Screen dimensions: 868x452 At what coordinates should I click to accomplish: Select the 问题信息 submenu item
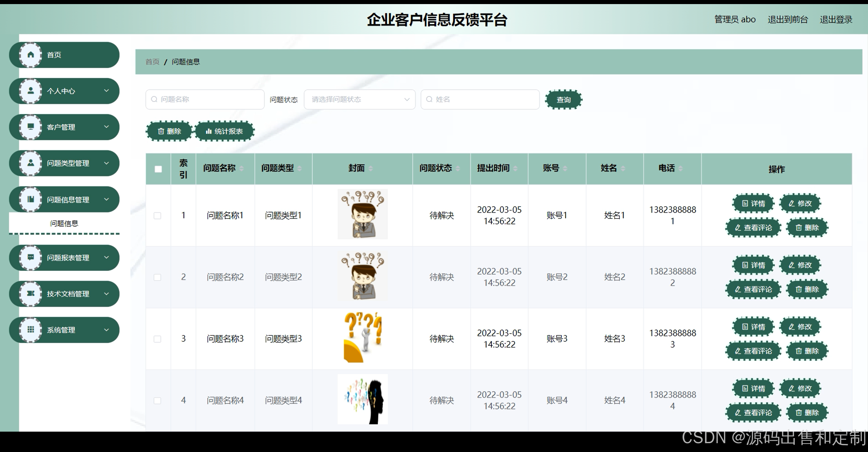(64, 223)
